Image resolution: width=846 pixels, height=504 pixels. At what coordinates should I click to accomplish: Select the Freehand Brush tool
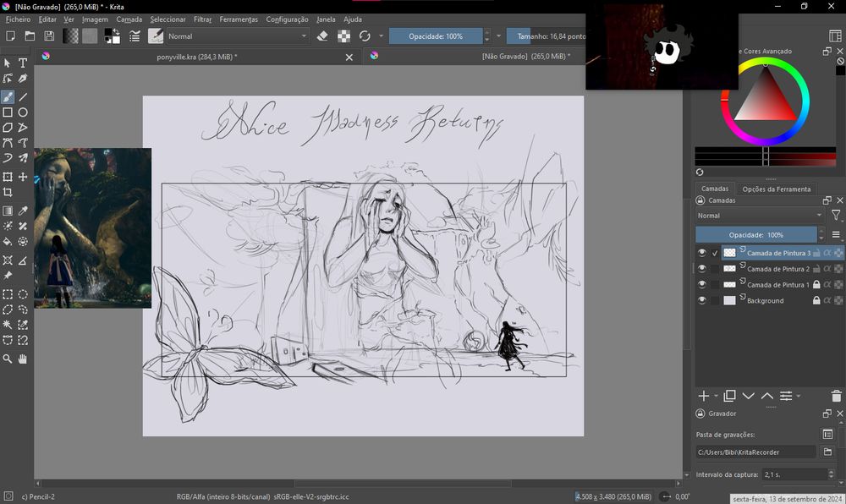8,97
